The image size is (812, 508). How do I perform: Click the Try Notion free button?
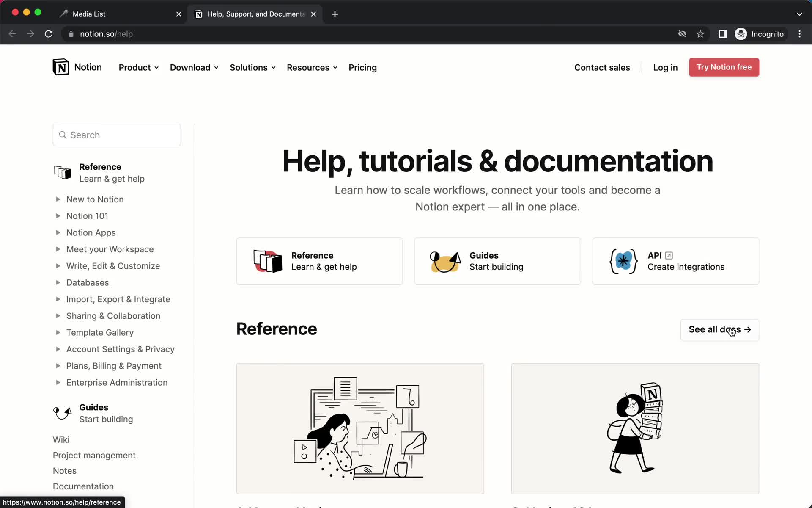click(724, 67)
